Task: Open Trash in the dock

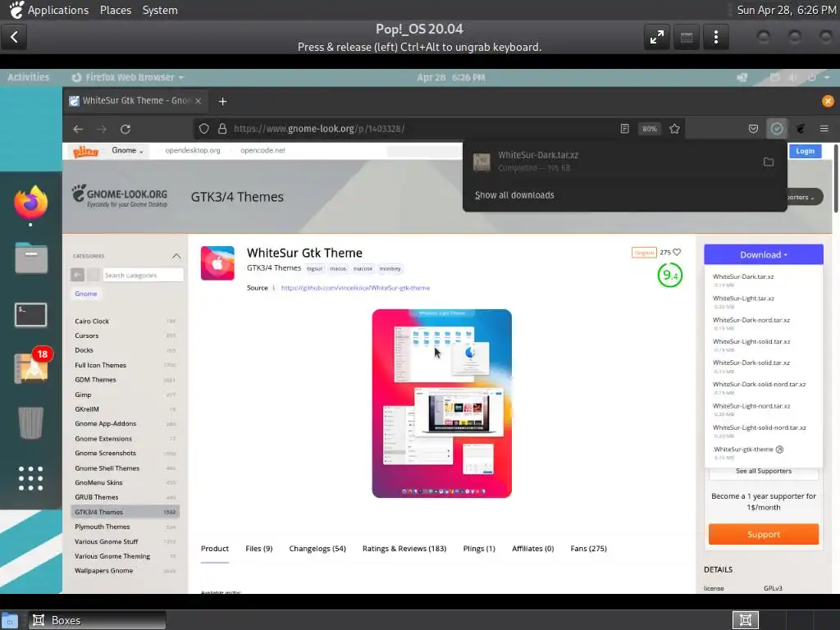Action: (30, 422)
